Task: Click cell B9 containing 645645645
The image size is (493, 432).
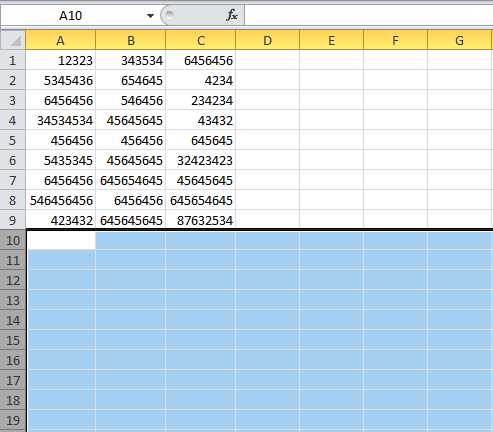Action: click(131, 220)
